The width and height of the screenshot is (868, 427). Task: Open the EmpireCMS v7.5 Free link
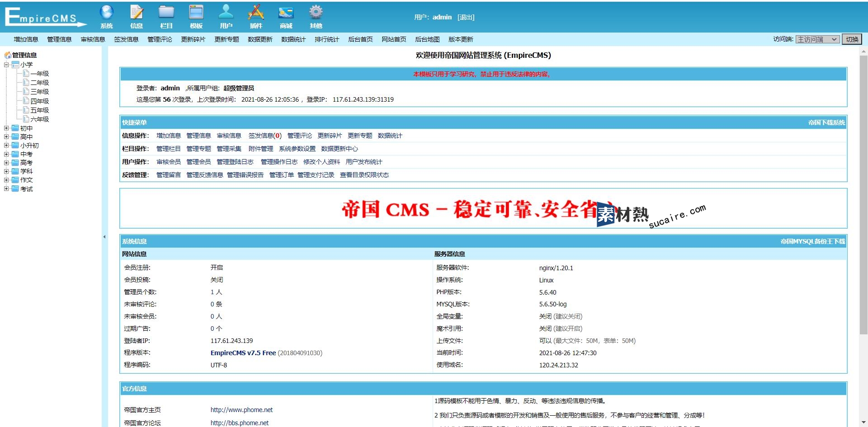[243, 353]
